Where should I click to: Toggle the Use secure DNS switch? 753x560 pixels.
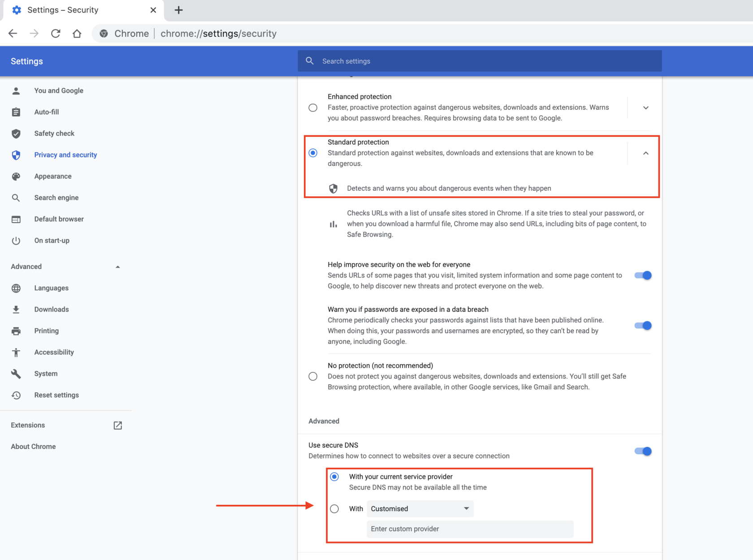[643, 451]
